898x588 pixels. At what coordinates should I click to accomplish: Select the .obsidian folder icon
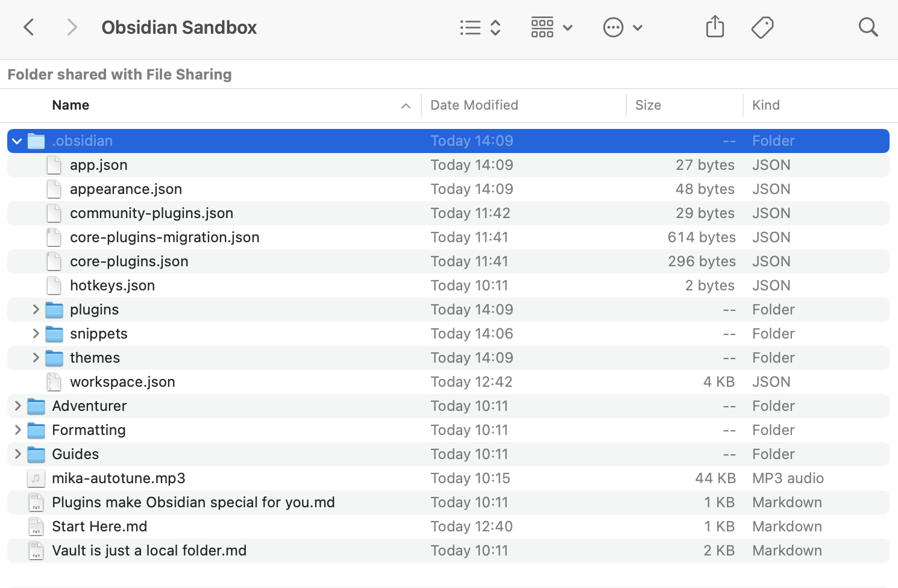36,141
